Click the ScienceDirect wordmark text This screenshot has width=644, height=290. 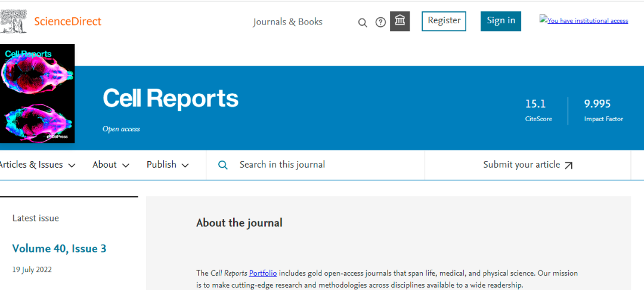click(x=67, y=21)
